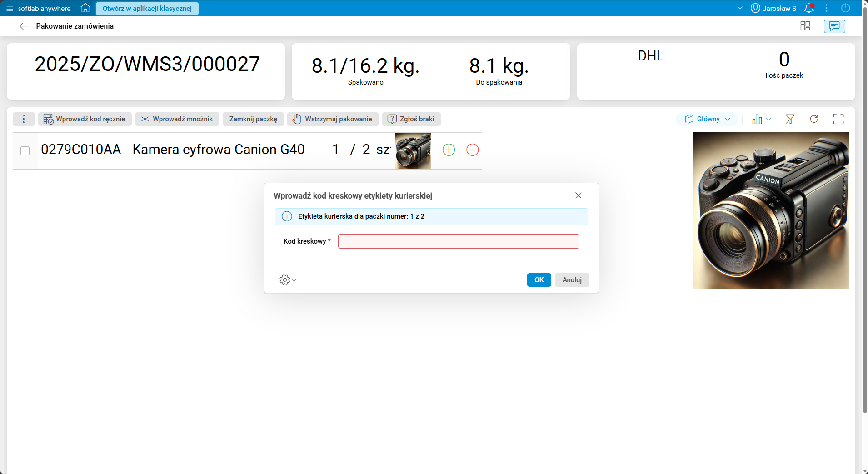Viewport: 868px width, 474px height.
Task: Click the page vertical scrollbar
Action: (x=865, y=209)
